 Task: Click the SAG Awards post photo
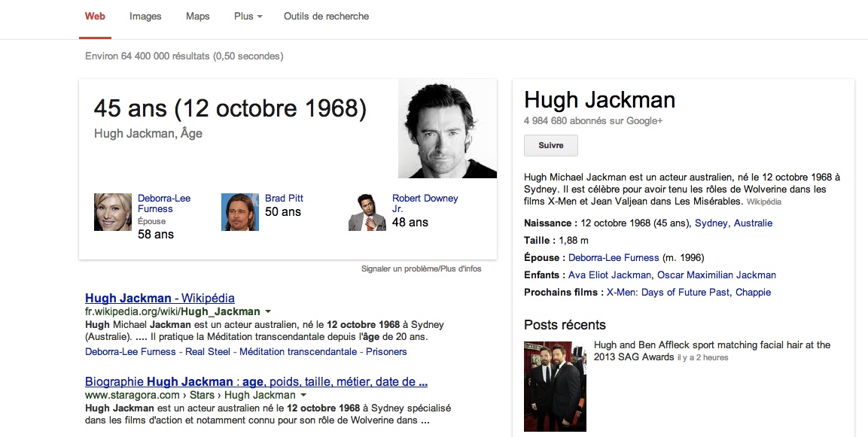[x=556, y=387]
